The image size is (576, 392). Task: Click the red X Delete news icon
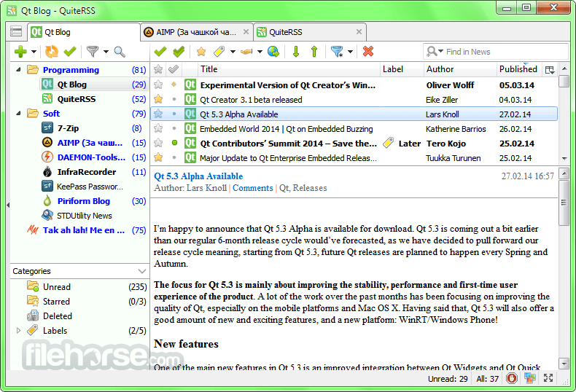click(368, 52)
